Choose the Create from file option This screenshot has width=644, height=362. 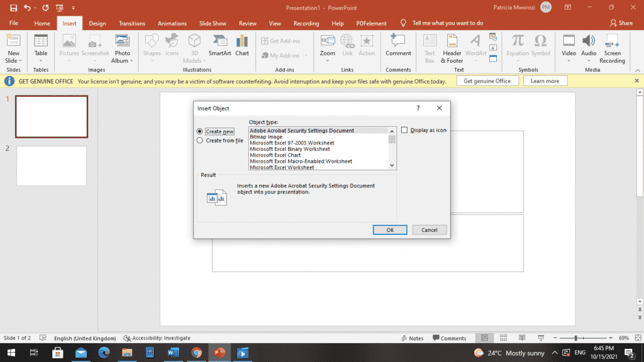pyautogui.click(x=199, y=140)
